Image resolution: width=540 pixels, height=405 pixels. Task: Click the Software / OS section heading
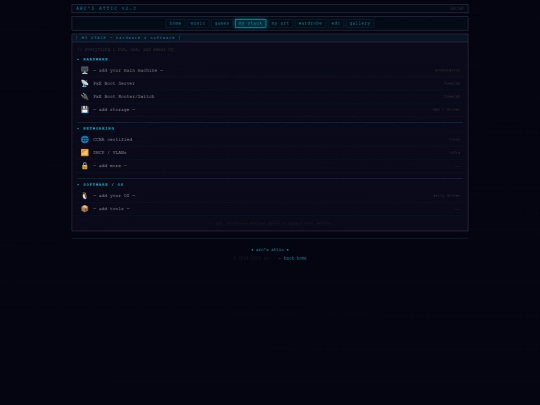click(x=100, y=185)
